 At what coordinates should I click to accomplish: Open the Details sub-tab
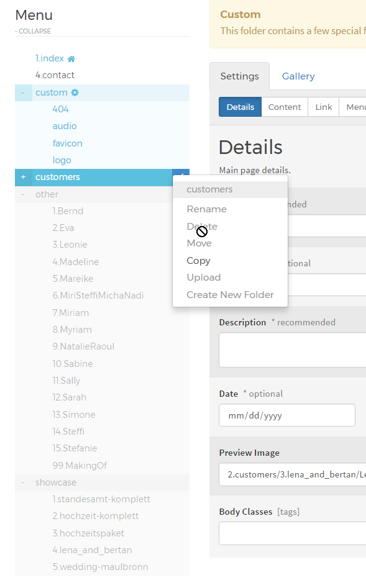(x=240, y=107)
